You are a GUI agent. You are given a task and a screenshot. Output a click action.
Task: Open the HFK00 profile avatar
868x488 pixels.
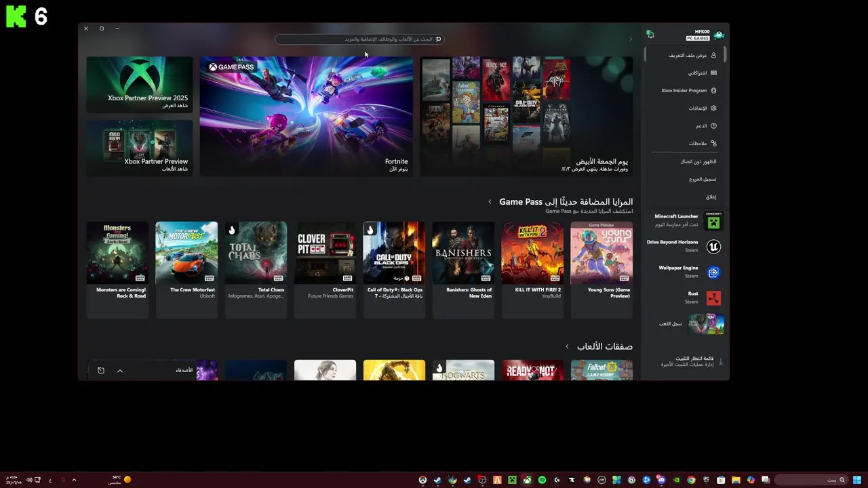pyautogui.click(x=719, y=34)
